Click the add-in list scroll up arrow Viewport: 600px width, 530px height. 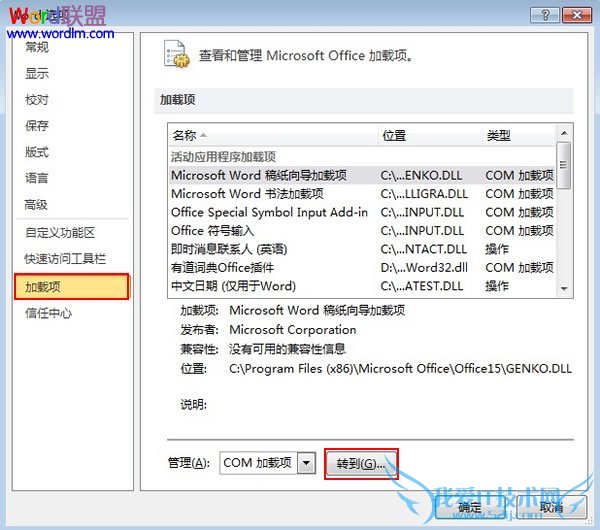click(564, 133)
